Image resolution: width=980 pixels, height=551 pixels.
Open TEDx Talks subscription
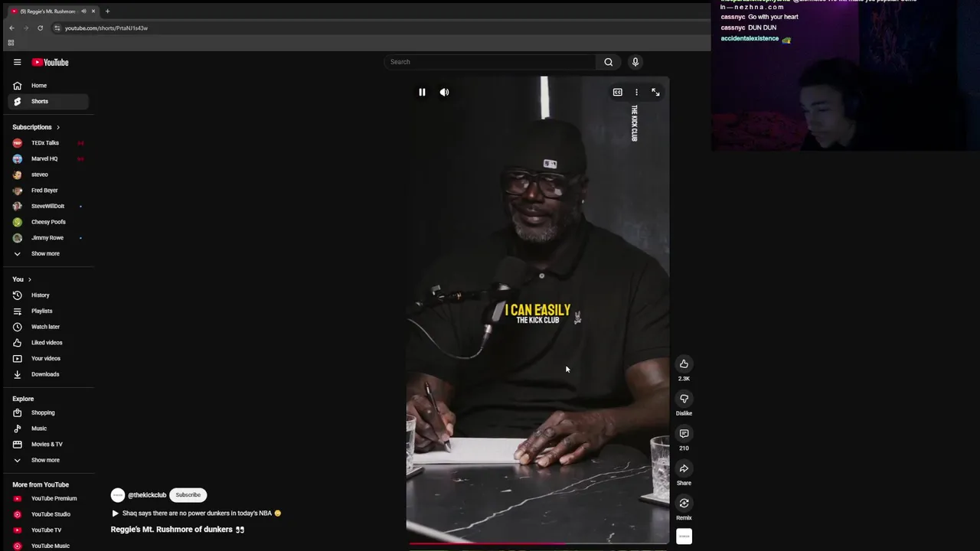[x=48, y=143]
